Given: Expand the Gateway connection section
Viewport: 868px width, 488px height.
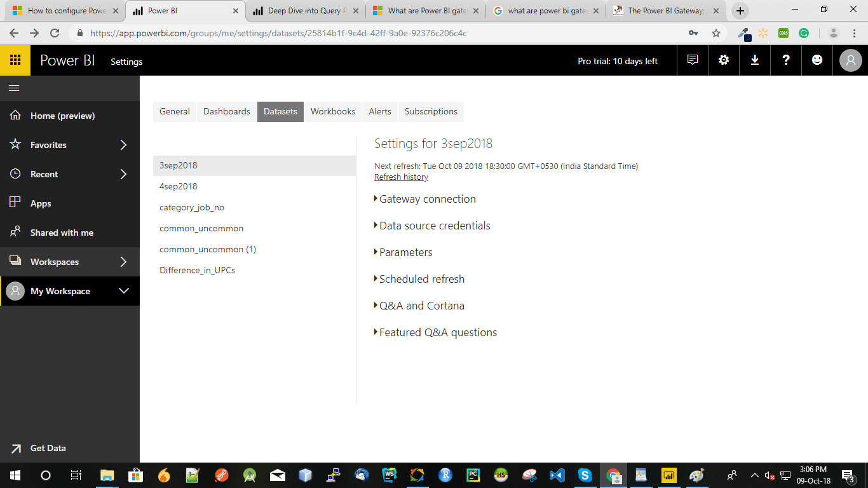Looking at the screenshot, I should tap(424, 199).
